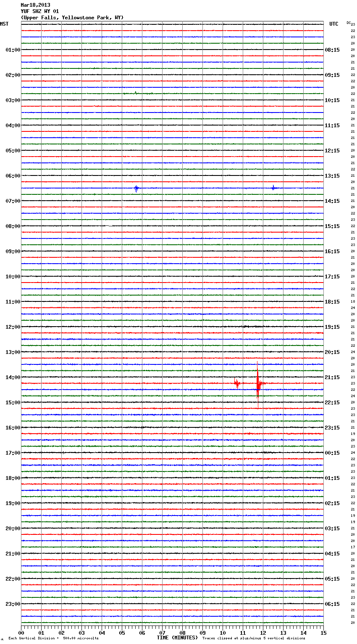Click the UTC time label "23:15"
The height and width of the screenshot is (644, 357).
coord(332,428)
